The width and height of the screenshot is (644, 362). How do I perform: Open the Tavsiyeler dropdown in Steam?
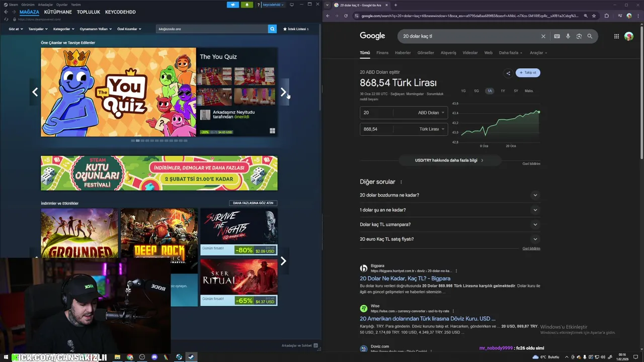(x=38, y=29)
